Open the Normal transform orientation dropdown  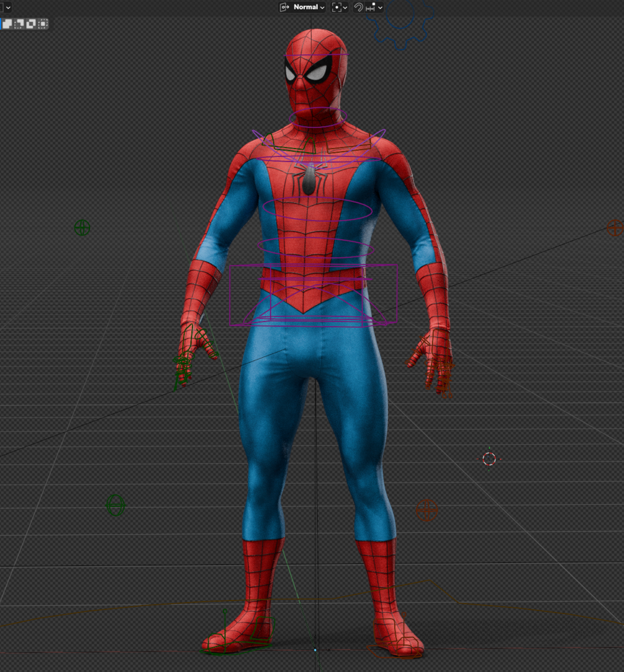coord(302,7)
